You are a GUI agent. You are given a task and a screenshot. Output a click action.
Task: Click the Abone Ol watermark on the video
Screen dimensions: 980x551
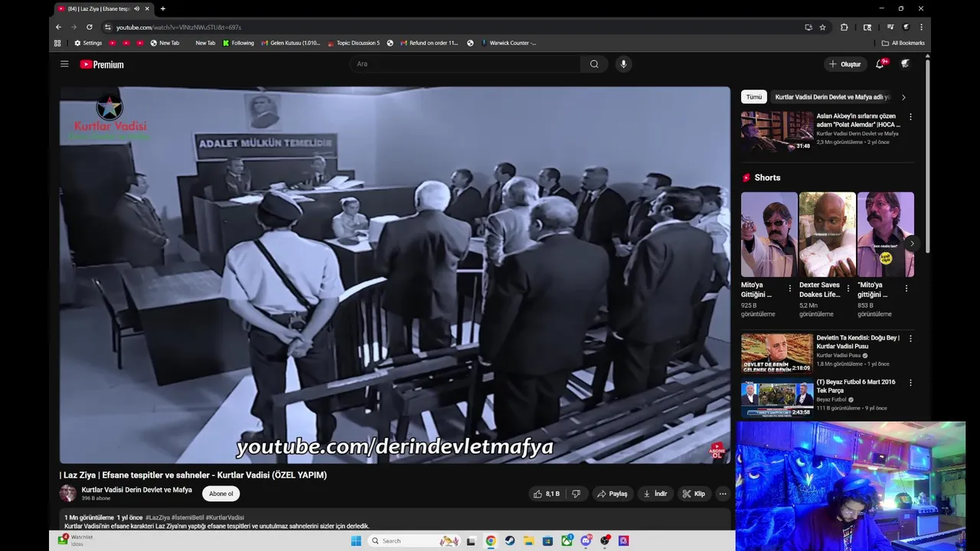pyautogui.click(x=717, y=451)
